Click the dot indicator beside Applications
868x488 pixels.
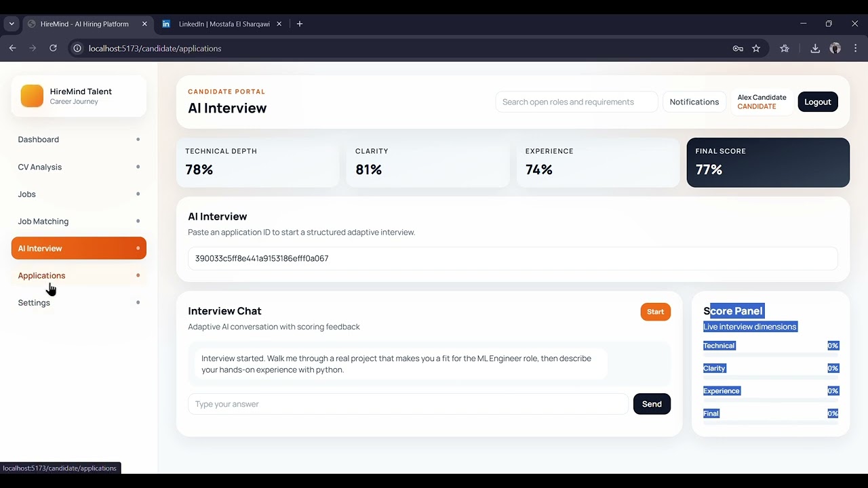tap(138, 275)
